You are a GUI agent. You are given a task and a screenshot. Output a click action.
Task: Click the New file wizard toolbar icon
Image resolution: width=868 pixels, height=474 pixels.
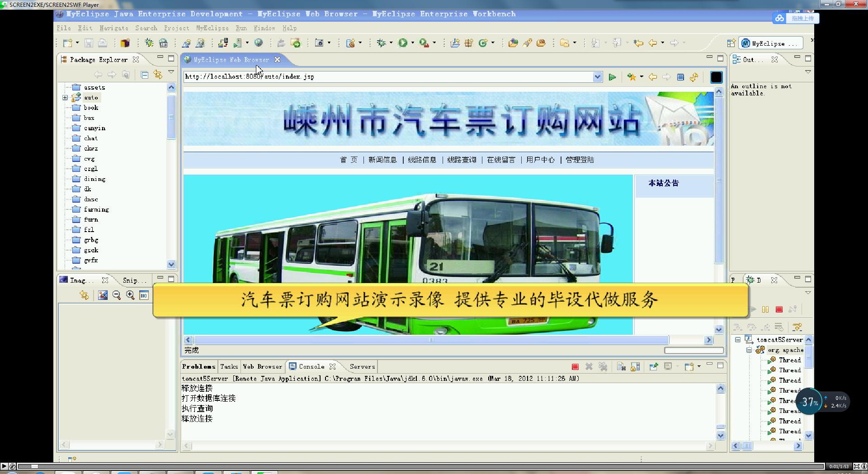(68, 43)
